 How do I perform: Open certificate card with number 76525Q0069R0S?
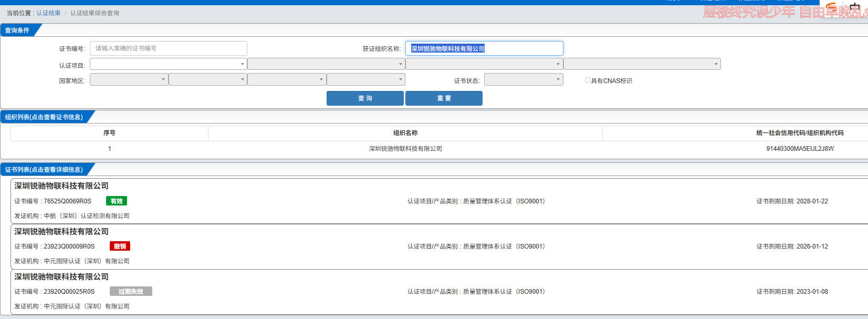[x=439, y=201]
